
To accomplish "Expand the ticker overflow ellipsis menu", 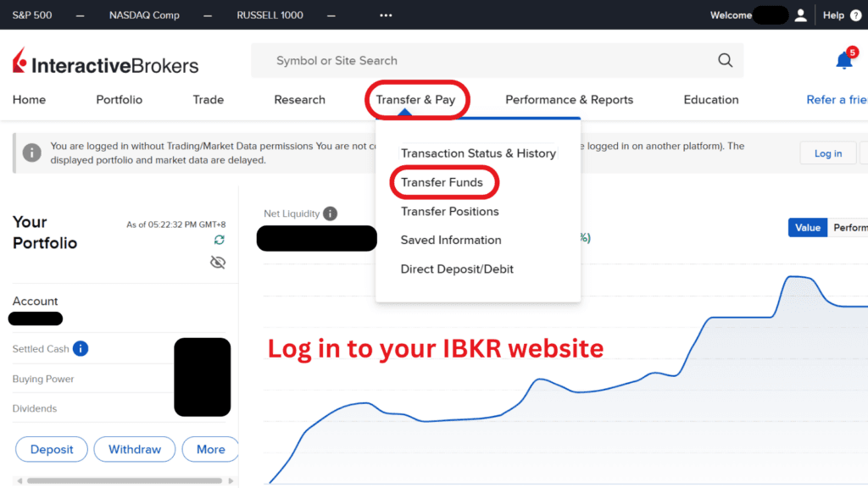I will 386,14.
